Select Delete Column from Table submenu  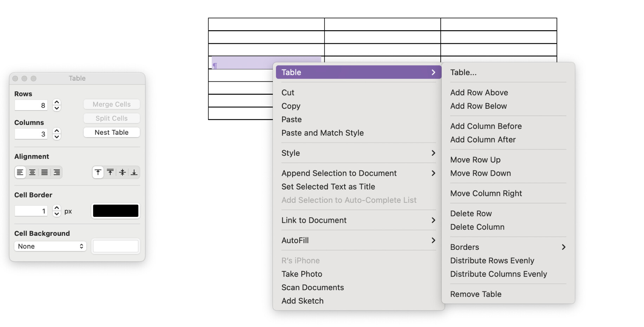click(x=477, y=227)
